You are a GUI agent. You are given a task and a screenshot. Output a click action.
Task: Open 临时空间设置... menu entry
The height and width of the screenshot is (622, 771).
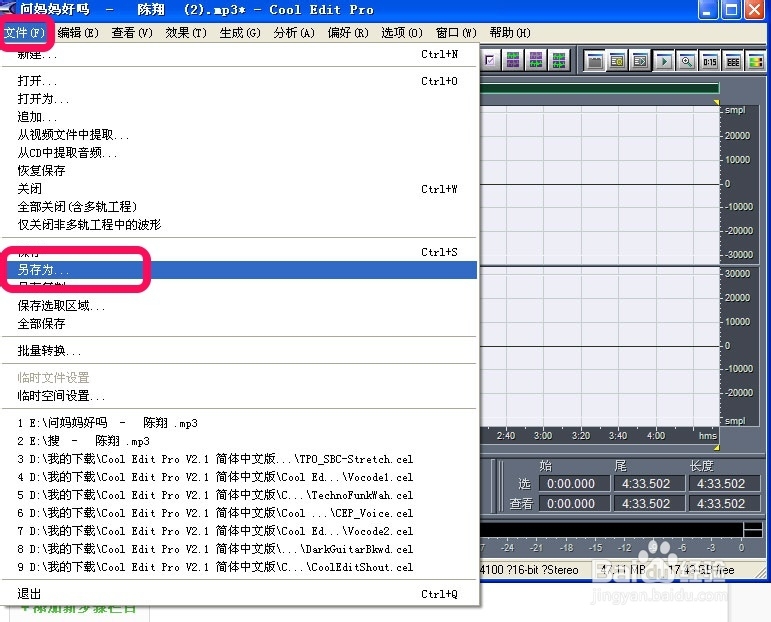pos(239,396)
